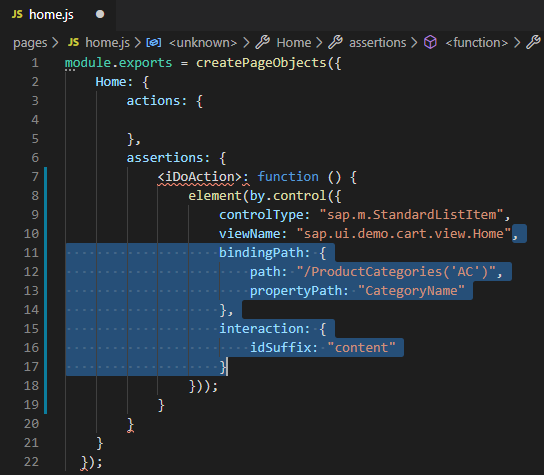Click the chevron separator after pages

55,43
